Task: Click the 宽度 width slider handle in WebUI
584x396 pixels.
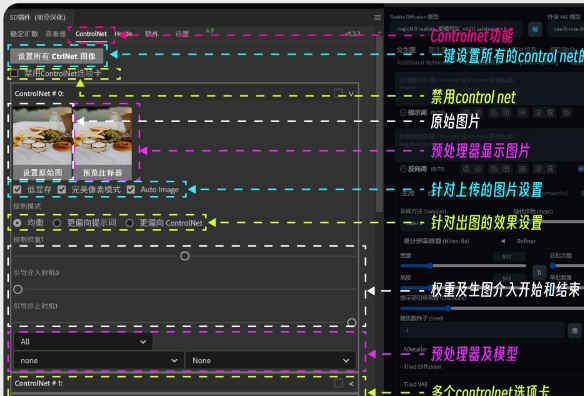Action: pyautogui.click(x=430, y=266)
